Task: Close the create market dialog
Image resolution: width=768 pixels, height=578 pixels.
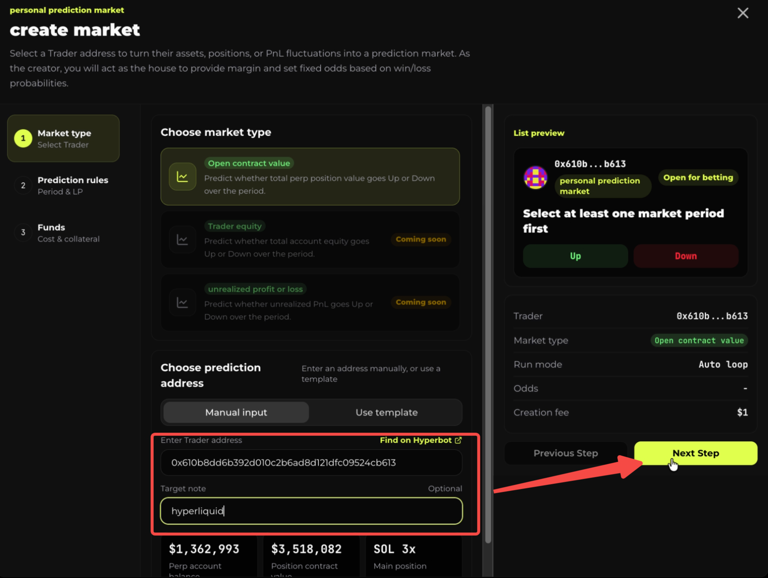Action: pos(743,13)
